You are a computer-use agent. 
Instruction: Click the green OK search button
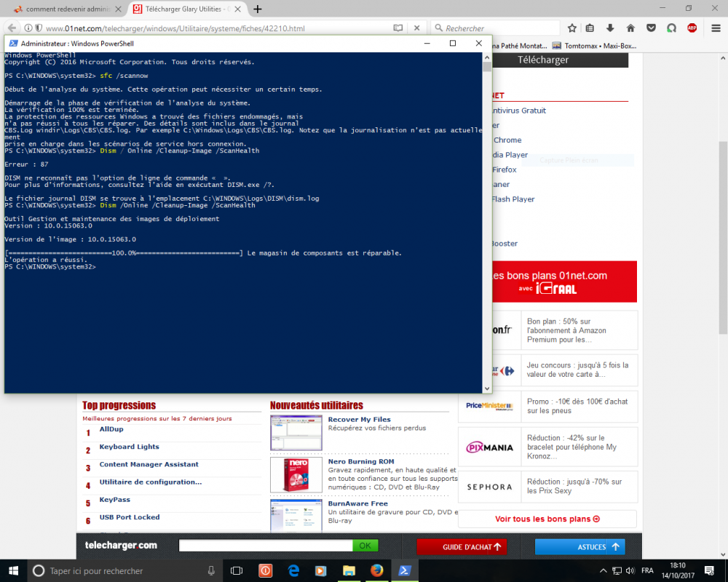tap(365, 546)
